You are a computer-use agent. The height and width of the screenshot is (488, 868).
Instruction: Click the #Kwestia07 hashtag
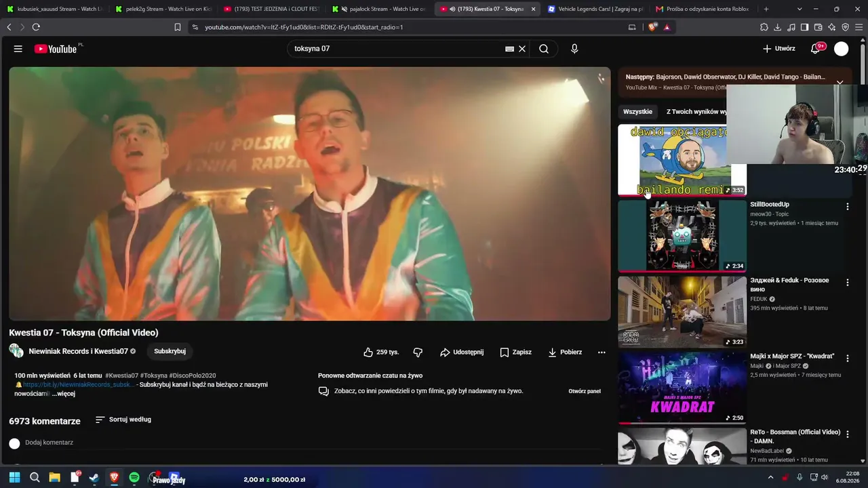(x=121, y=375)
